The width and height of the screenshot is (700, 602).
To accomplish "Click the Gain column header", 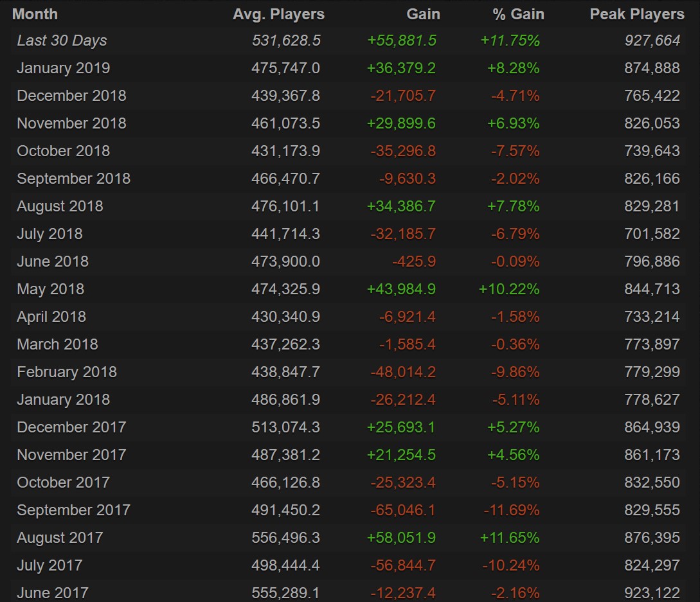I will [x=424, y=14].
